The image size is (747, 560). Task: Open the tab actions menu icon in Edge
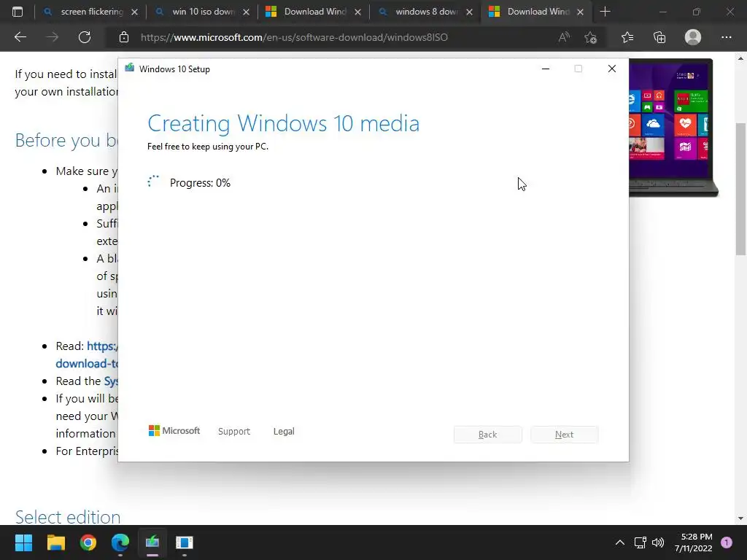pos(18,12)
